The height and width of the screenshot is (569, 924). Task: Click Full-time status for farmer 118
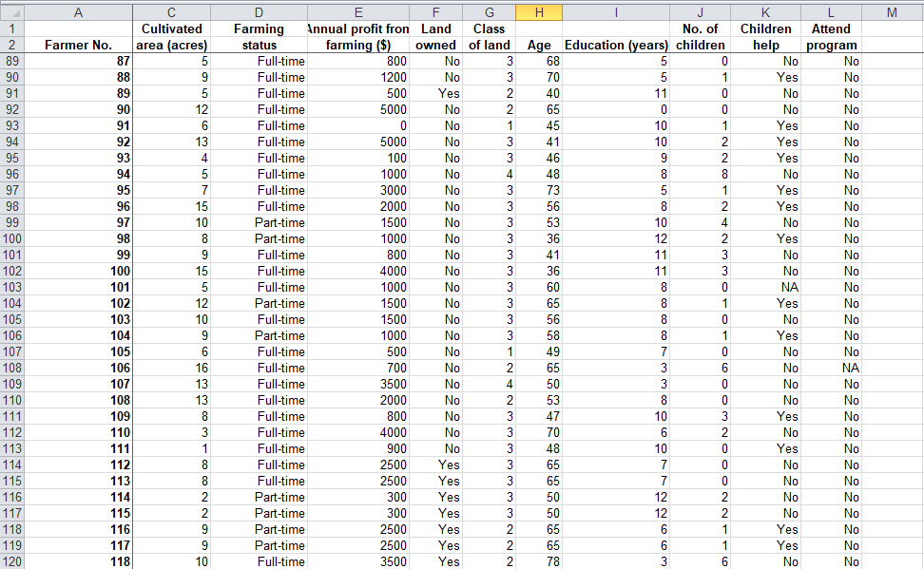point(259,561)
